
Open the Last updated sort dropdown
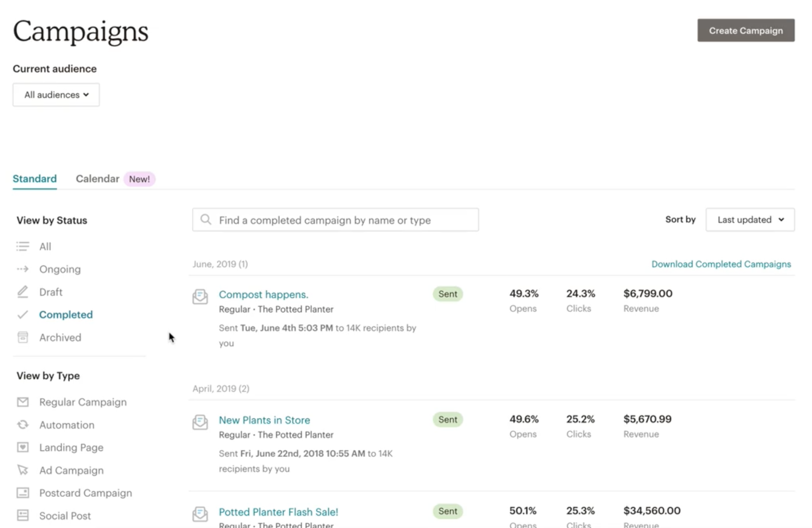point(750,220)
